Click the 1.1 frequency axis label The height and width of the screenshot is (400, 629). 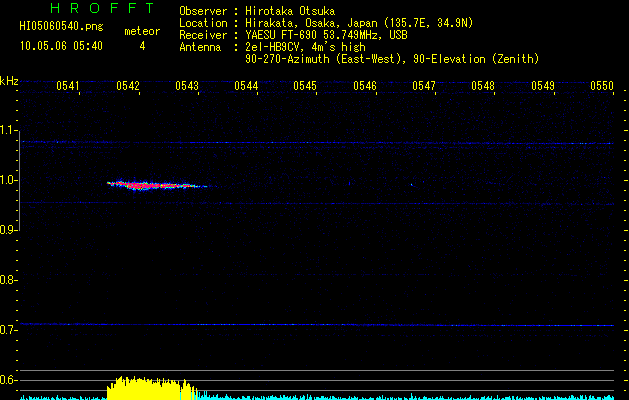(x=9, y=130)
